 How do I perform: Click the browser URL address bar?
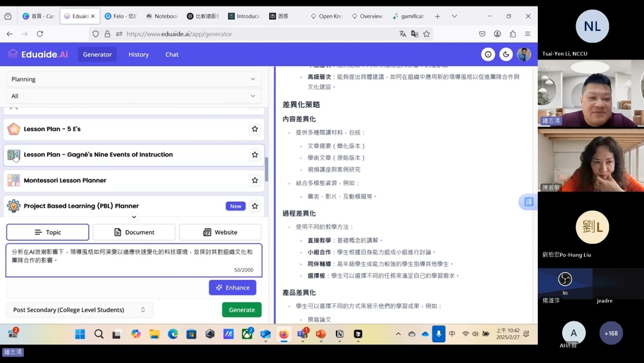pos(261,34)
